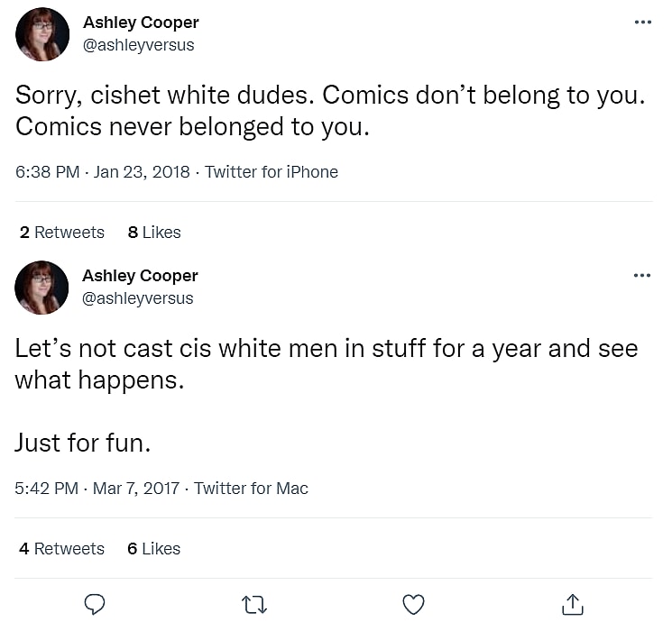Click @ashleyversus handle on second tweet

[137, 298]
